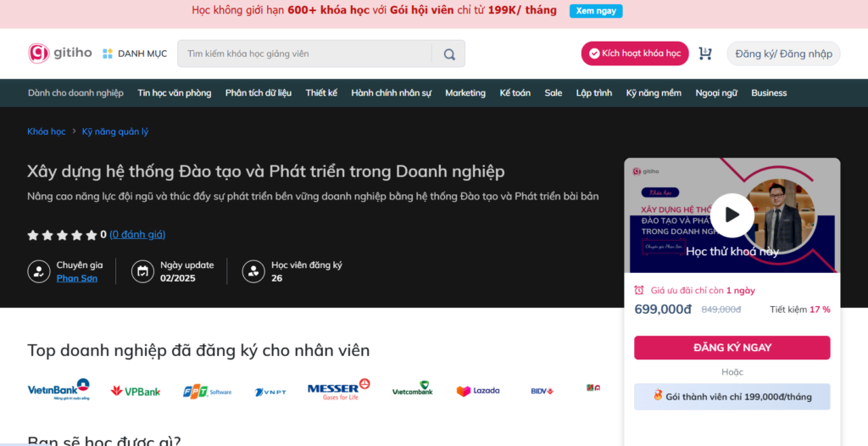The image size is (868, 446).
Task: Click Kích hoạt khóa học button
Action: coord(635,53)
